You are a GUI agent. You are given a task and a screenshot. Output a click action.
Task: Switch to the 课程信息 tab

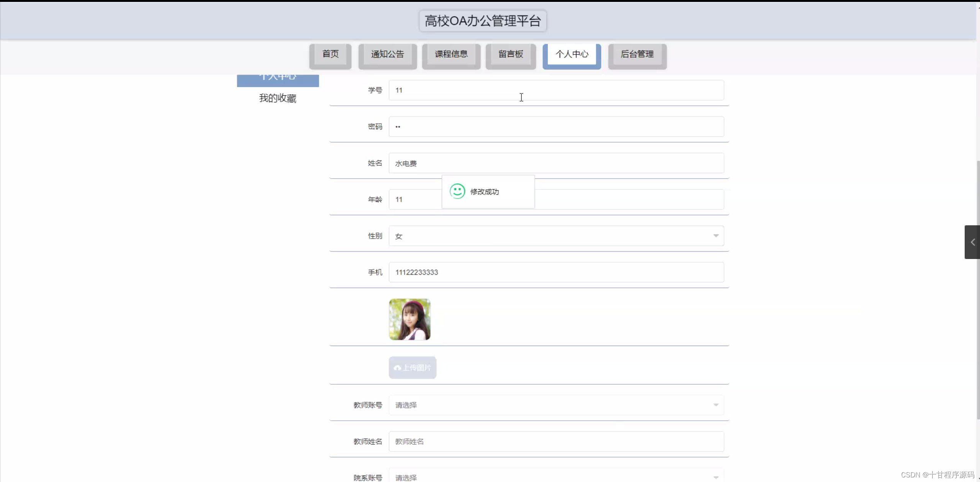pos(451,54)
